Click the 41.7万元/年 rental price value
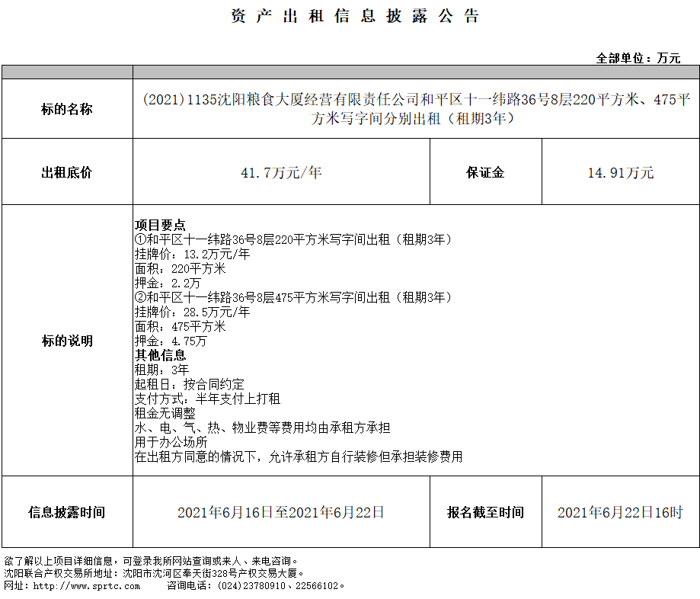Viewport: 700px width, 599px height. pos(281,173)
